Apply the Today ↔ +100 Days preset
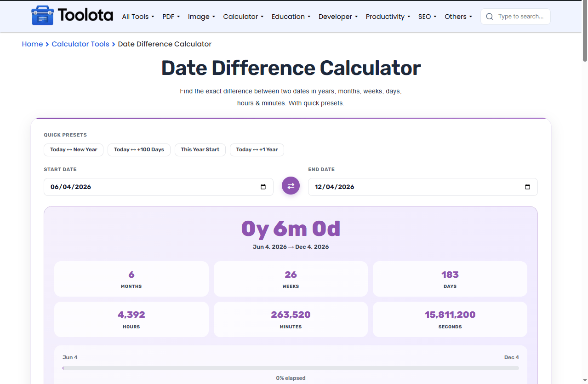Screen dimensions: 588x384 coord(139,149)
